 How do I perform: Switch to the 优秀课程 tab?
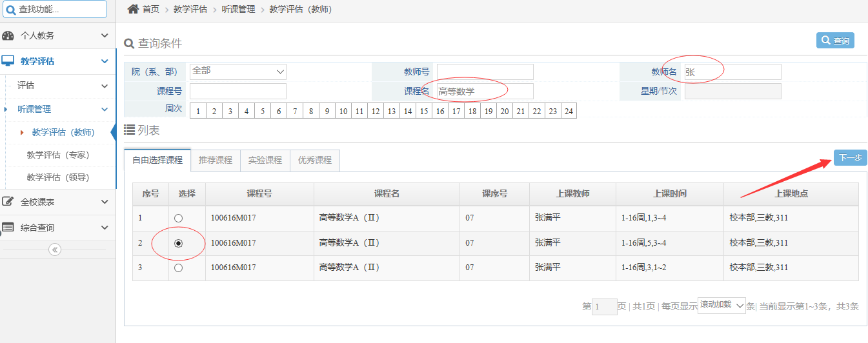coord(315,160)
